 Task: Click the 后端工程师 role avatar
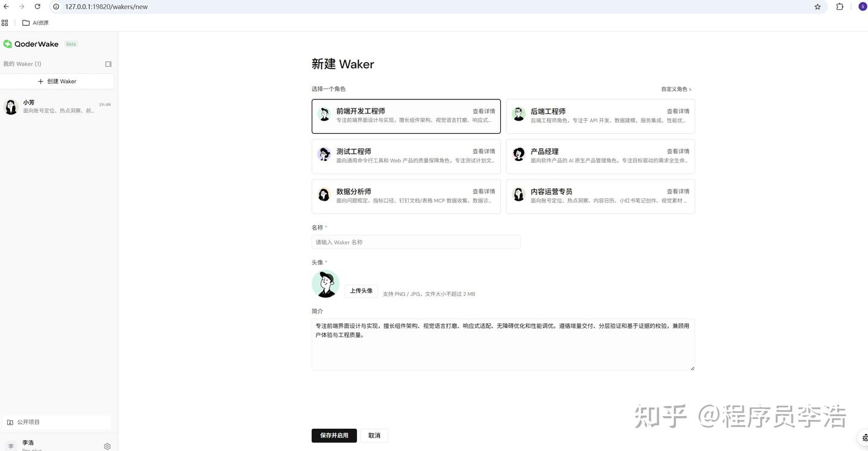(518, 114)
